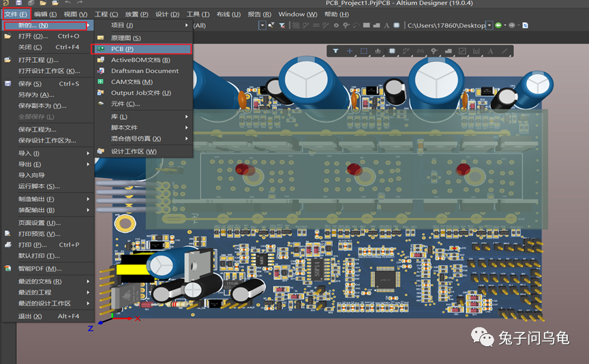Open the file path dropdown arrow
The height and width of the screenshot is (364, 589).
(x=489, y=25)
